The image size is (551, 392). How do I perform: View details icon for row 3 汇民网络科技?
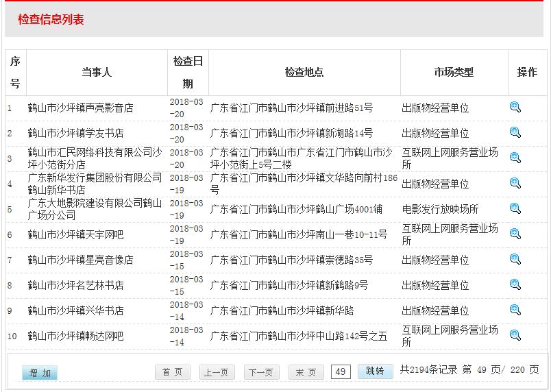point(515,158)
